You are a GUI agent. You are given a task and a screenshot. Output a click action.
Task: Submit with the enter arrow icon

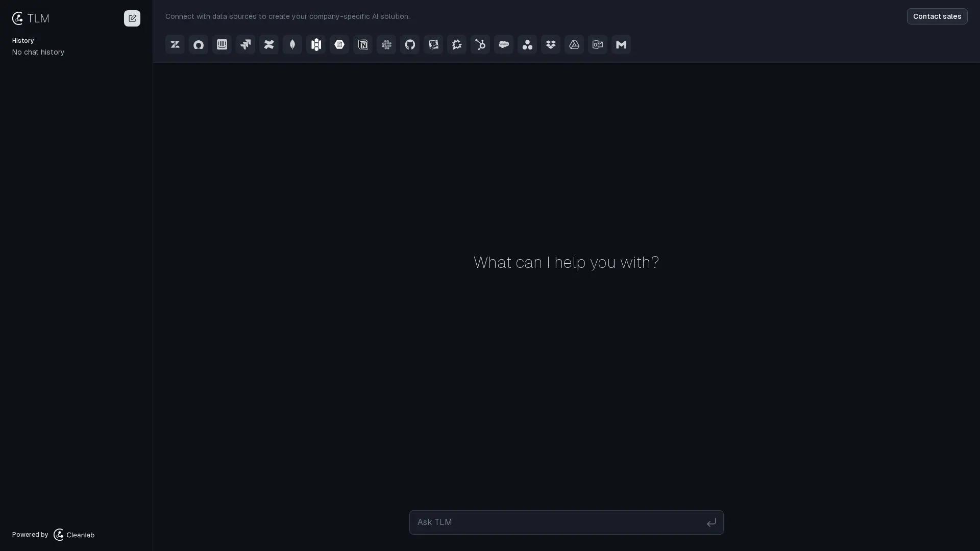tap(712, 522)
